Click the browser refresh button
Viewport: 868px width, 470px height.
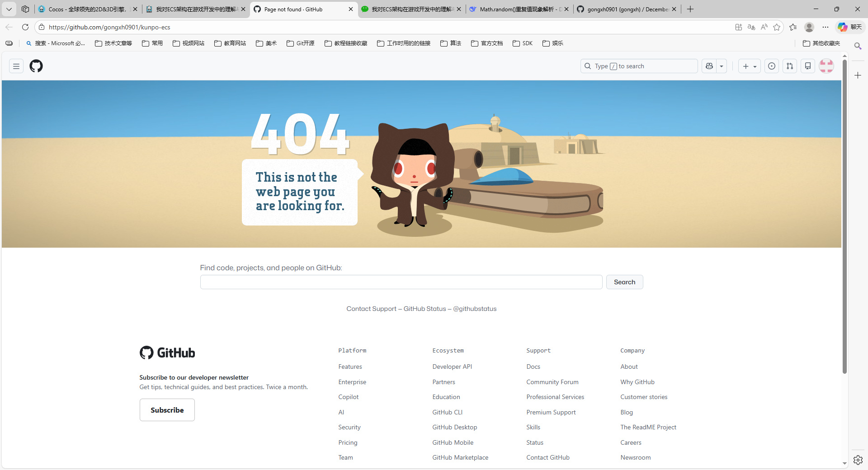coord(25,27)
